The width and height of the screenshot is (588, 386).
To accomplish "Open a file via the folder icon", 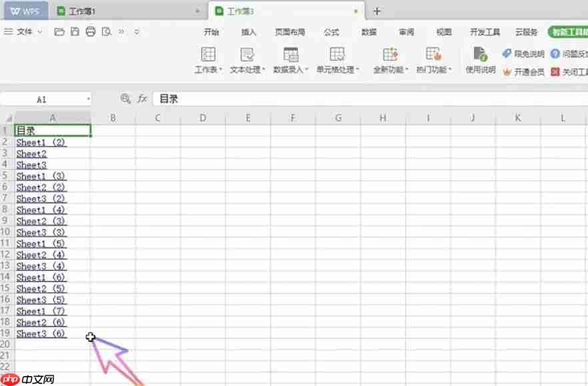I will (x=59, y=31).
